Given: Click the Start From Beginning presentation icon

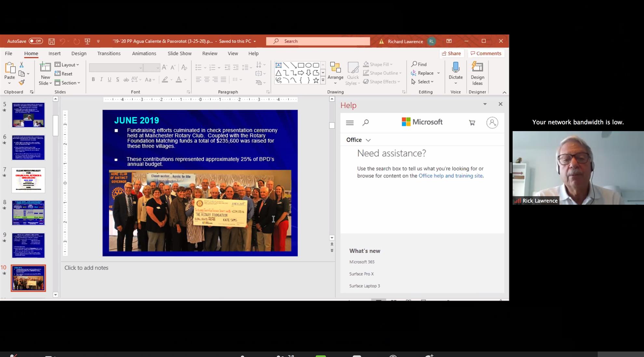Looking at the screenshot, I should click(x=87, y=41).
